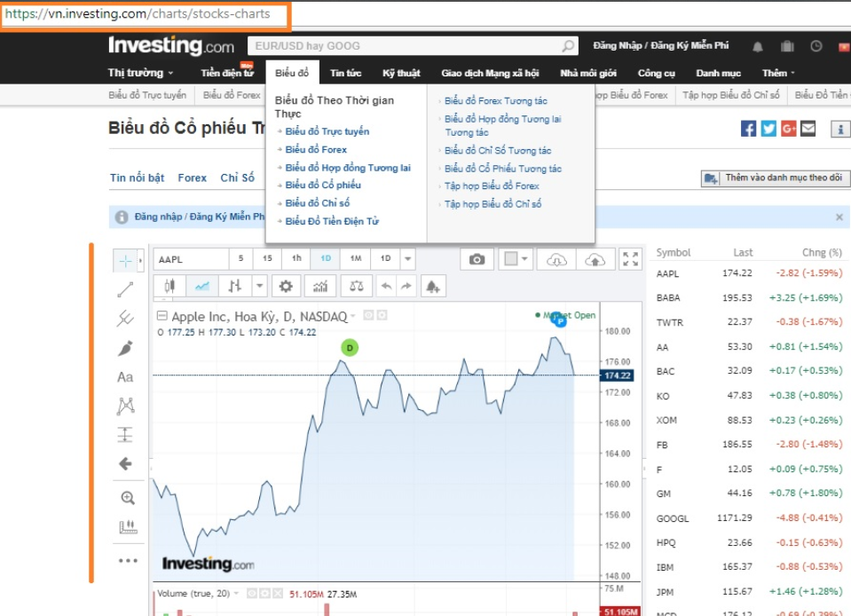Switch to the Forex tab
This screenshot has height=616, width=851.
(193, 178)
